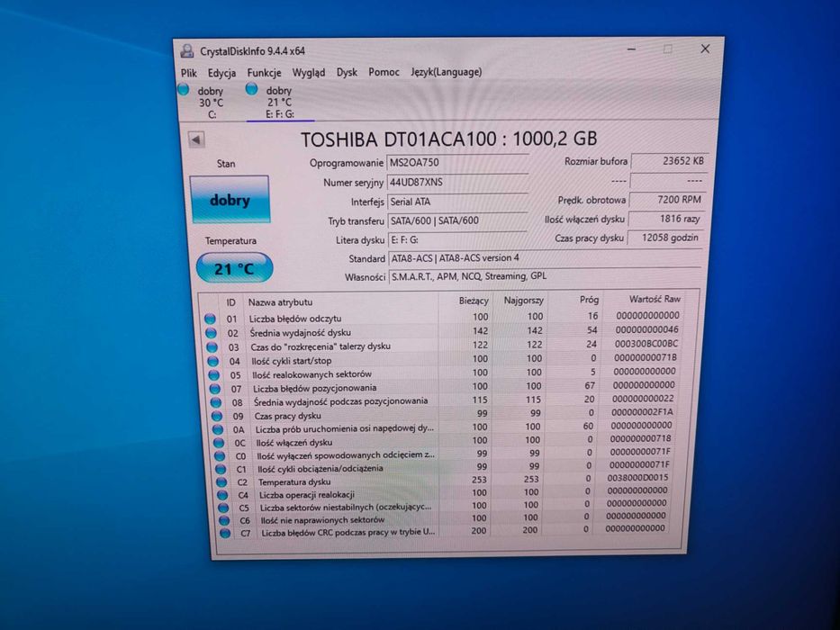Click the power-on hours 12058 godzin
Screen dimensions: 840x630
[x=665, y=238]
